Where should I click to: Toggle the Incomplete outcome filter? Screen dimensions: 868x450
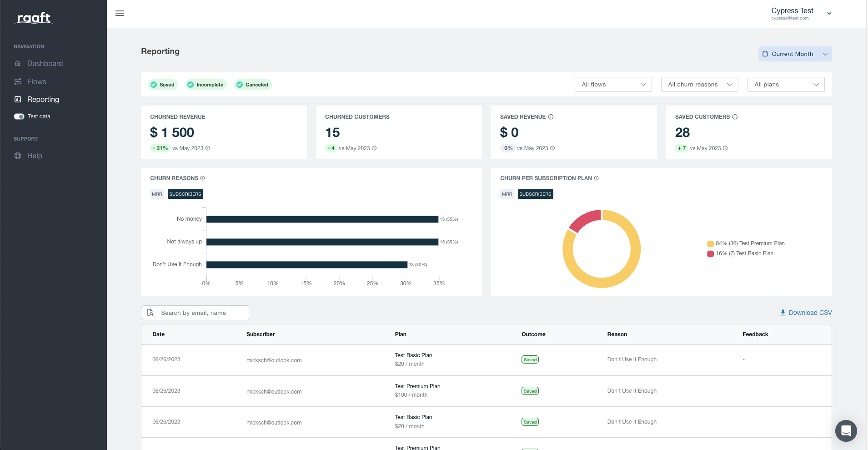[x=206, y=85]
